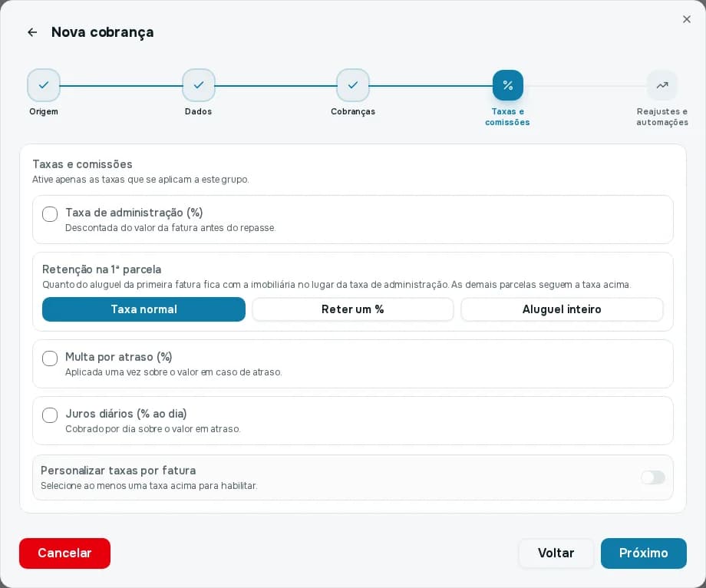Close the Nova cobrança dialog with the X
The width and height of the screenshot is (706, 588).
click(x=686, y=19)
